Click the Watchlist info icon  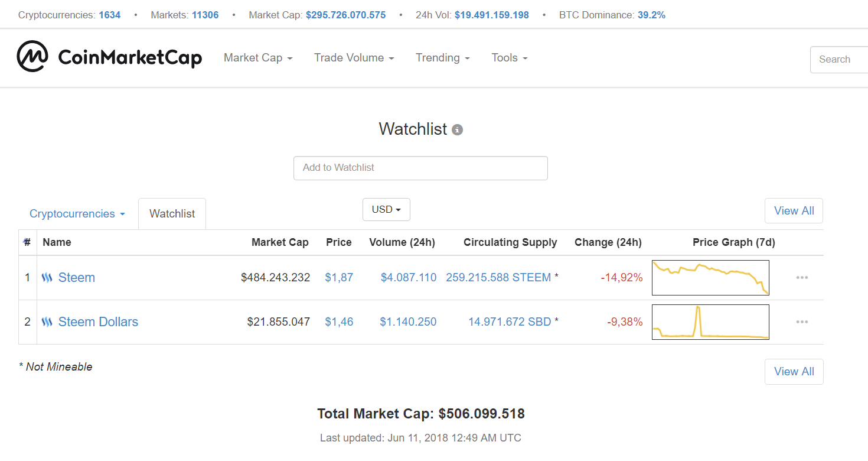coord(457,130)
